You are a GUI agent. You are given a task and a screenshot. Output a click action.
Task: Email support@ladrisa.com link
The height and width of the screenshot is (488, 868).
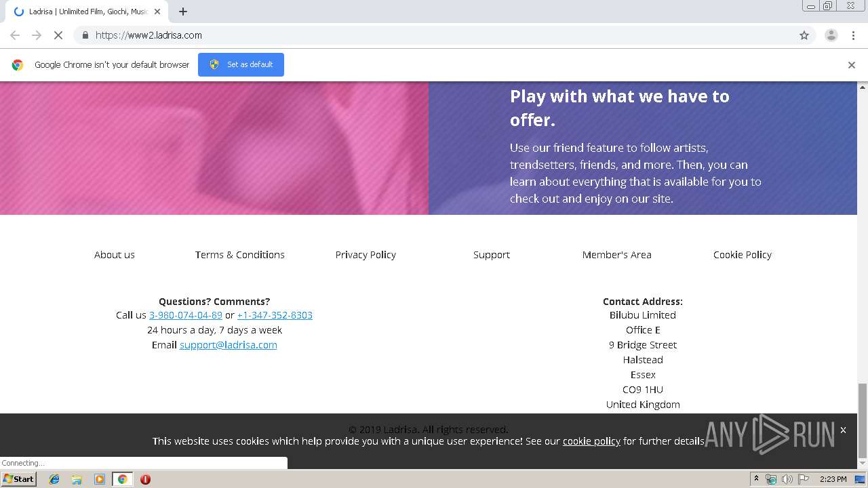point(229,345)
